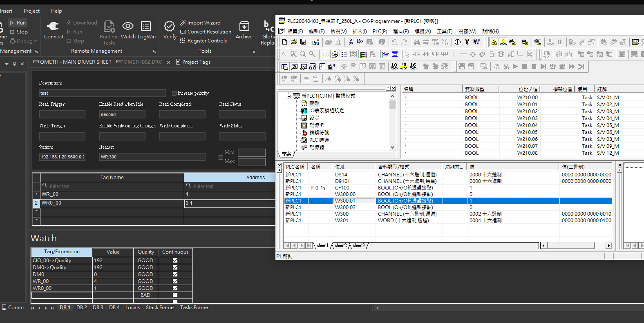This screenshot has width=644, height=323.
Task: Click the magnifier zoom icon in ladder toolbar
Action: coord(303,54)
